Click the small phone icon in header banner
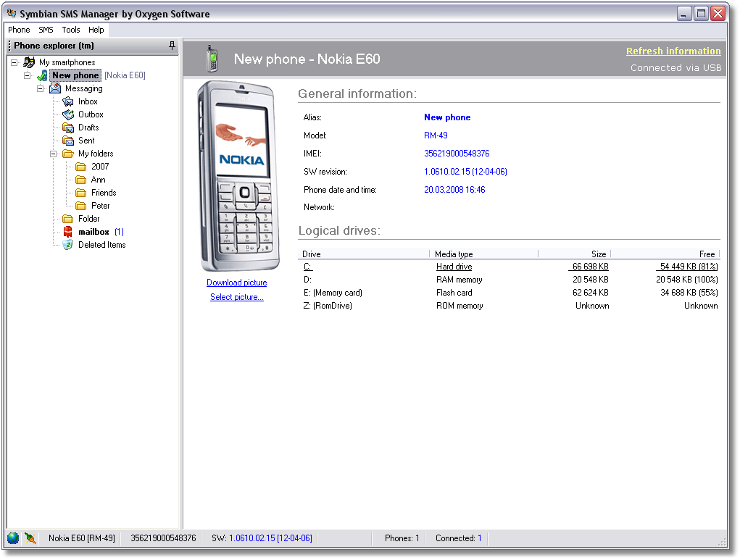This screenshot has height=560, width=740. point(212,59)
